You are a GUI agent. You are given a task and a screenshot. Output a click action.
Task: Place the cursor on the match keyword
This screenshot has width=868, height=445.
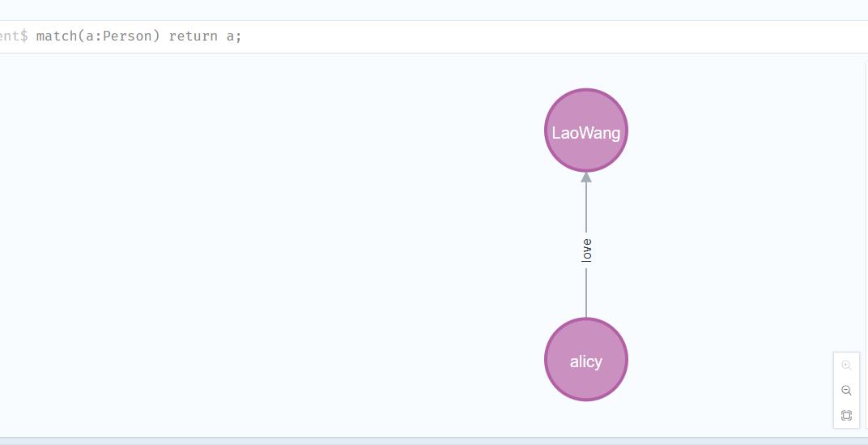(57, 36)
